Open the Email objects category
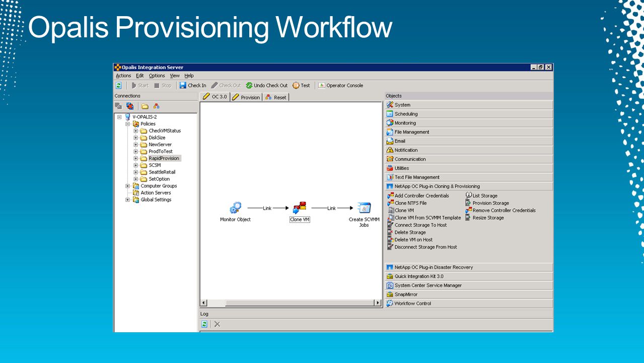The width and height of the screenshot is (644, 363). coord(469,141)
